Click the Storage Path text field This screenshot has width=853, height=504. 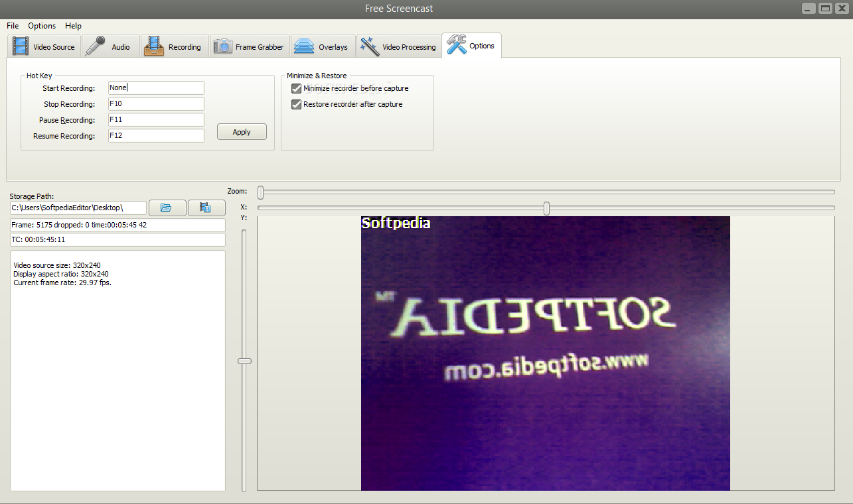pos(78,208)
